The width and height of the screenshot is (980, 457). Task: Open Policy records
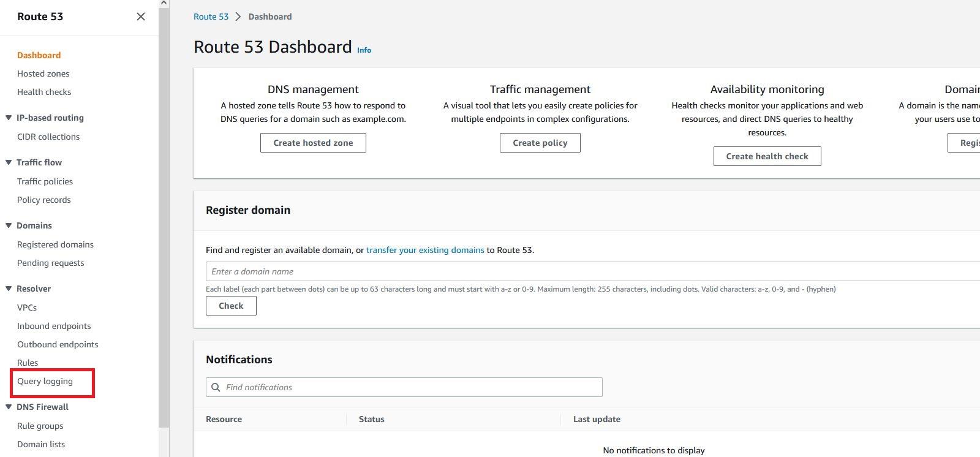(x=44, y=200)
